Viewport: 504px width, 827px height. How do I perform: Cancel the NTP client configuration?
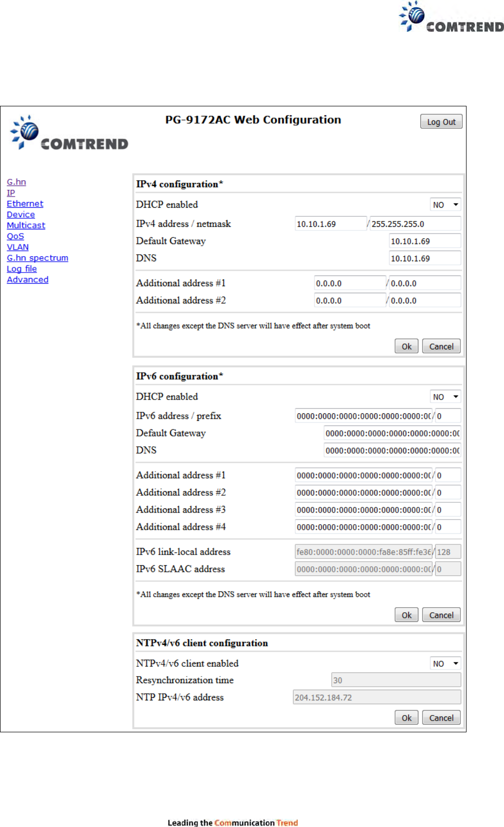point(441,718)
